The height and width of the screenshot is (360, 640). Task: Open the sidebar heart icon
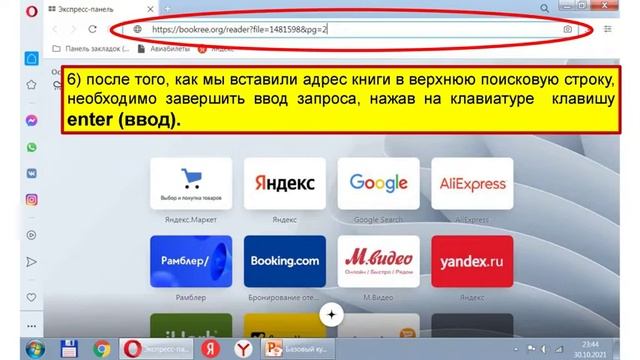point(31,298)
